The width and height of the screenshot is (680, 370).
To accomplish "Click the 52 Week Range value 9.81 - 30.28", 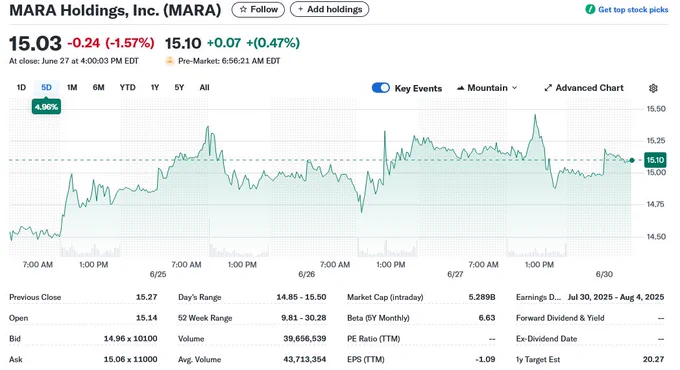I will (304, 318).
